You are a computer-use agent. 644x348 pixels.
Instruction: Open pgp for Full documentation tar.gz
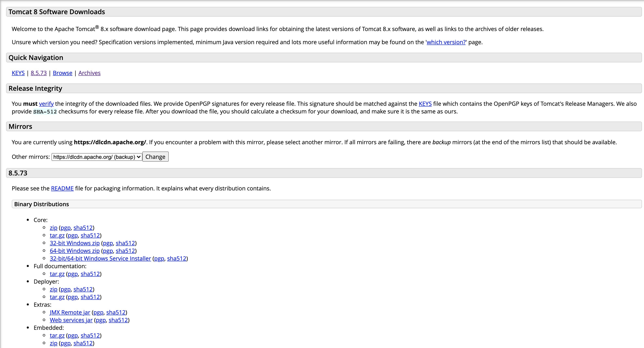[x=73, y=274]
